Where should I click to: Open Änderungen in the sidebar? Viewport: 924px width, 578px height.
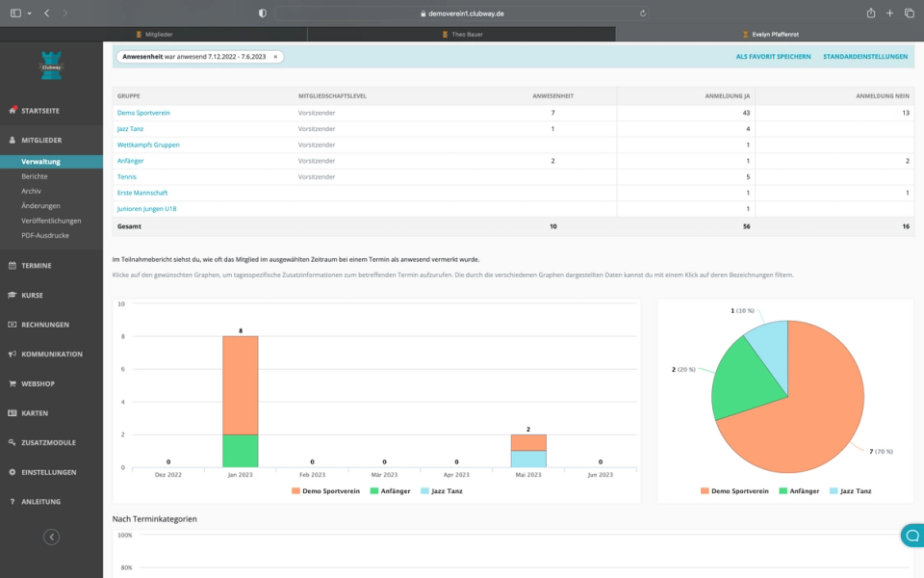click(x=40, y=206)
